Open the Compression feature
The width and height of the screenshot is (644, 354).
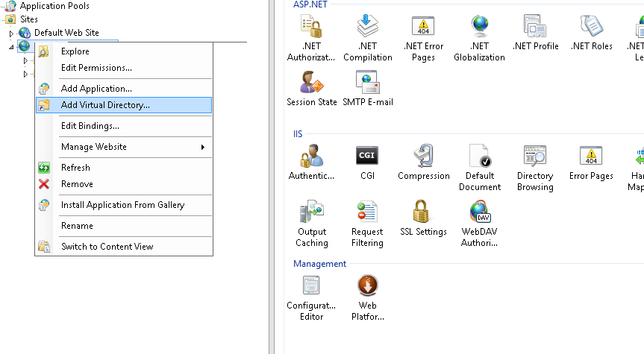[423, 162]
